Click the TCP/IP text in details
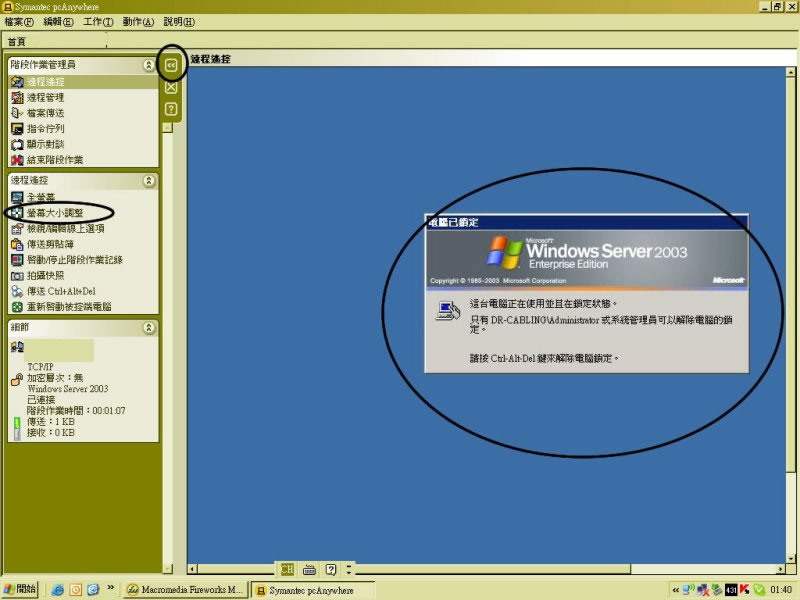This screenshot has height=600, width=800. click(x=40, y=367)
